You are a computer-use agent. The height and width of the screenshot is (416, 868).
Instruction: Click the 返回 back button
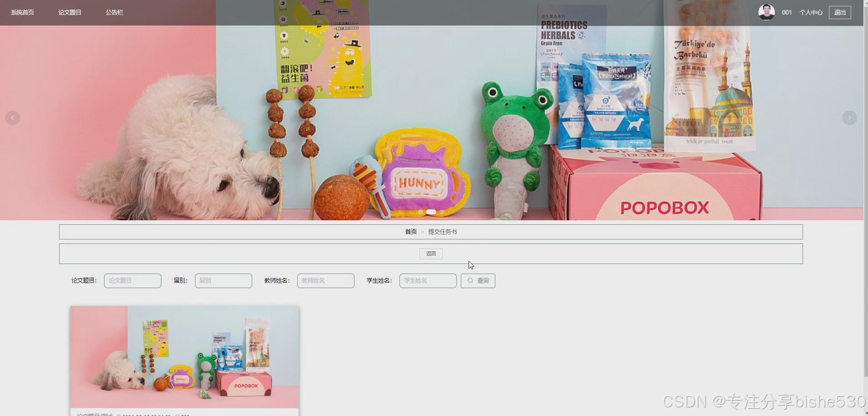click(431, 253)
